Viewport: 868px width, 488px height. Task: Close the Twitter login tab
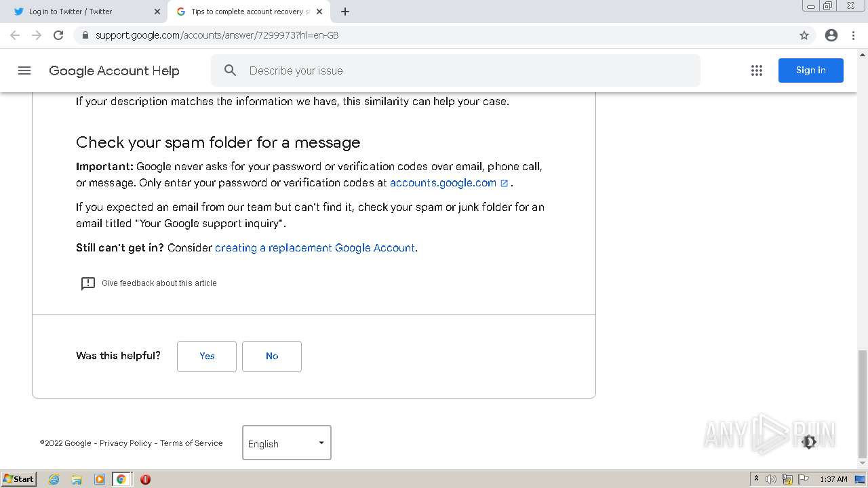(157, 12)
